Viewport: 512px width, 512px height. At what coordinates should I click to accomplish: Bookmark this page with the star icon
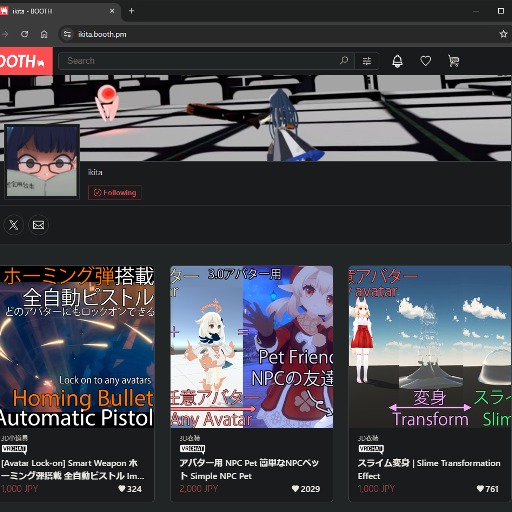503,34
